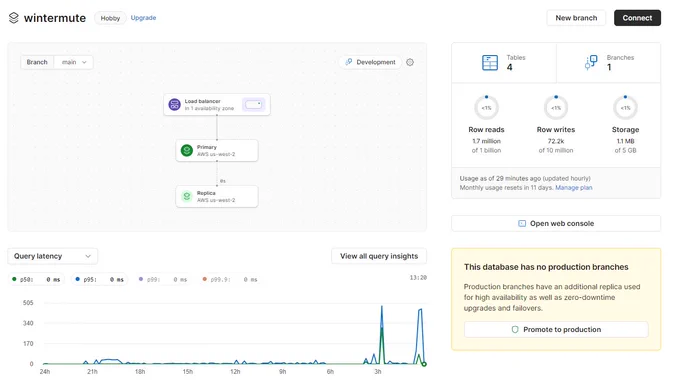680x383 pixels.
Task: Click Promote to production button
Action: [556, 330]
